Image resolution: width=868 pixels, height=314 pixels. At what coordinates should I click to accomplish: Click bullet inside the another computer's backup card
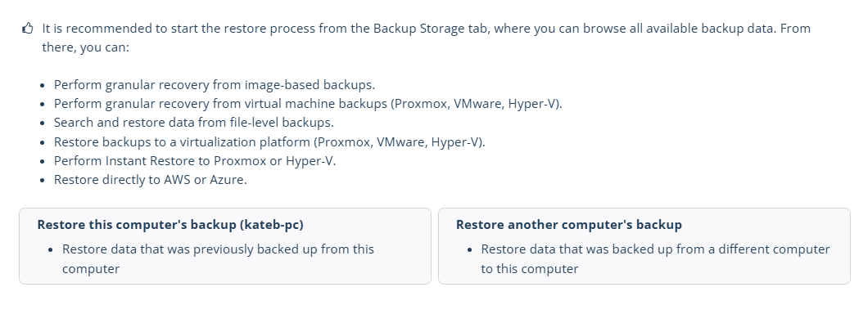tap(470, 250)
